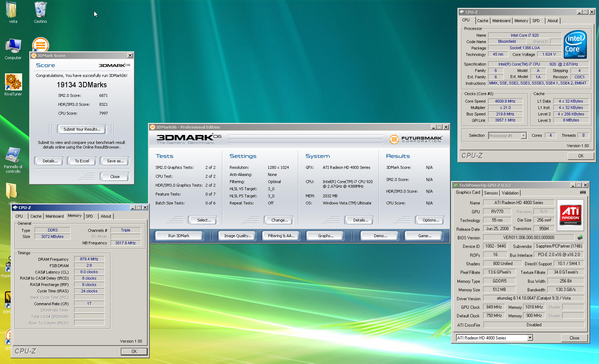Click Submit Your Results button
The width and height of the screenshot is (599, 364).
pos(82,129)
